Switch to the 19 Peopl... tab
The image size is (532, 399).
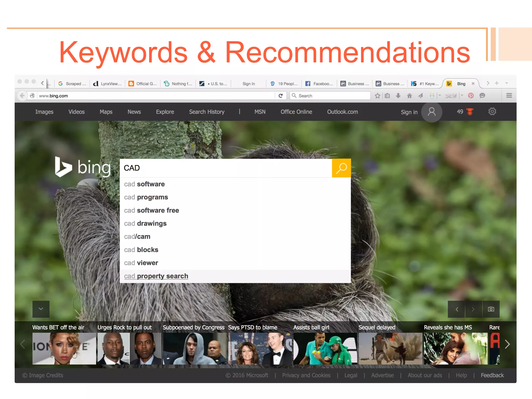(x=284, y=84)
